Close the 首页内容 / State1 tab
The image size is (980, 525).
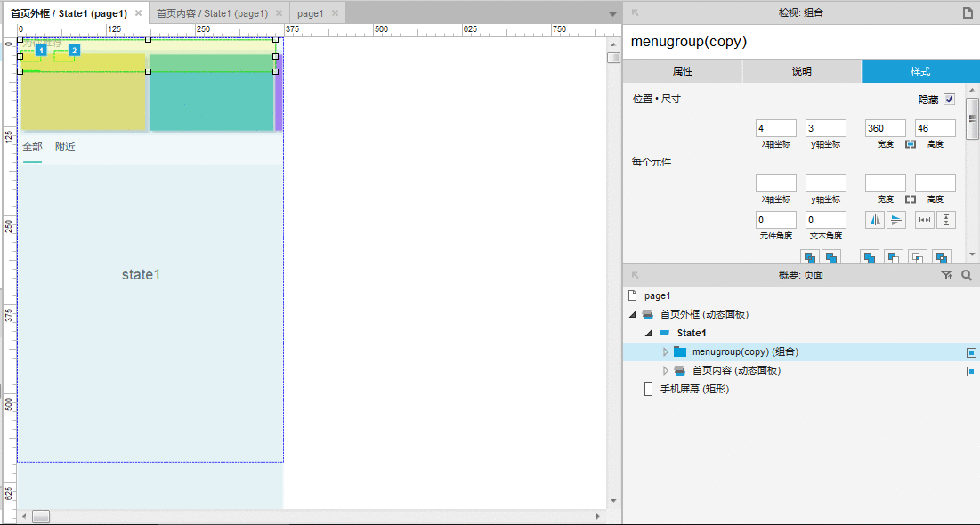tap(279, 13)
